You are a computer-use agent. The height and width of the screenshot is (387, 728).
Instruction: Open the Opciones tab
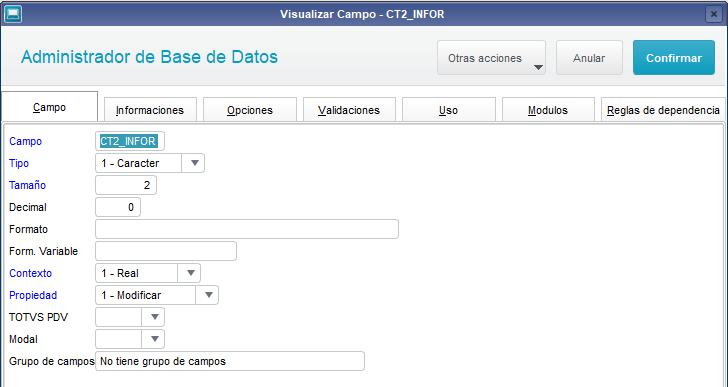point(250,110)
